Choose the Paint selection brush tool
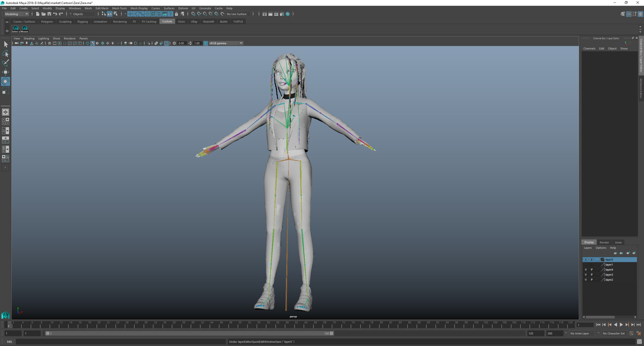Viewport: 644px width, 346px height. coord(5,63)
